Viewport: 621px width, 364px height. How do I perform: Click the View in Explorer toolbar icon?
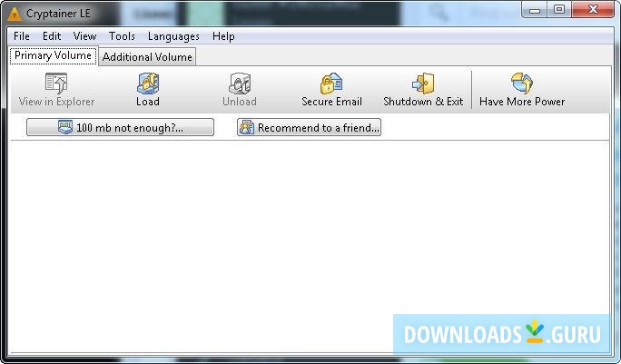[56, 84]
